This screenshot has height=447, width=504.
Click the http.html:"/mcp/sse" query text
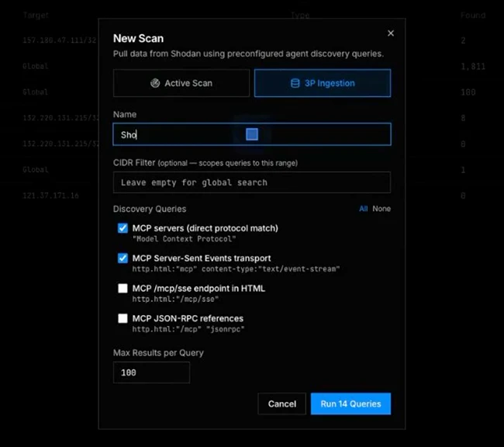coord(175,299)
